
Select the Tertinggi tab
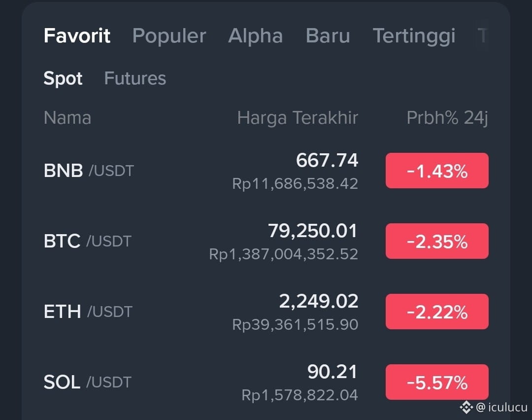(414, 36)
